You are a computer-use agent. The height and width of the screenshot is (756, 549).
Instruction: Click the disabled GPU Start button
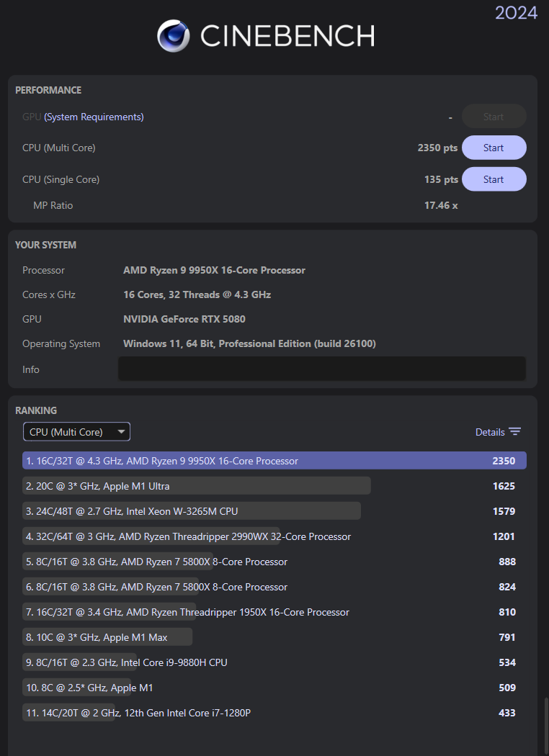(x=494, y=116)
